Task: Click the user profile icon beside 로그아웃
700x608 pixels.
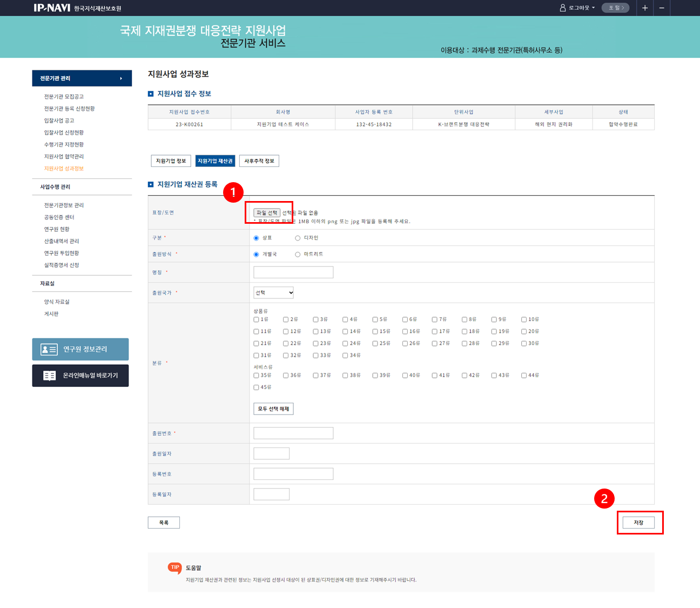Action: tap(563, 8)
